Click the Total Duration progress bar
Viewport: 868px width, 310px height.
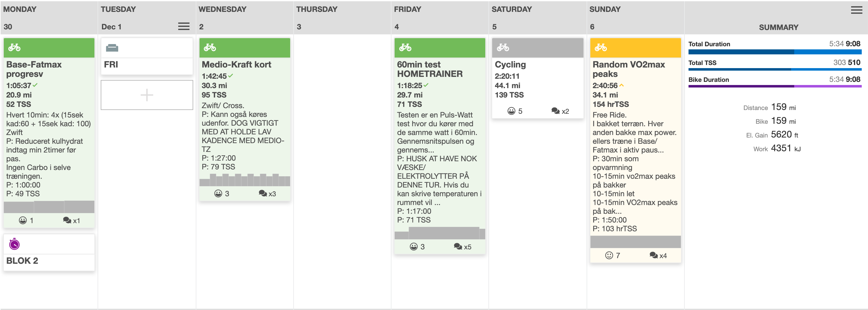[x=775, y=52]
